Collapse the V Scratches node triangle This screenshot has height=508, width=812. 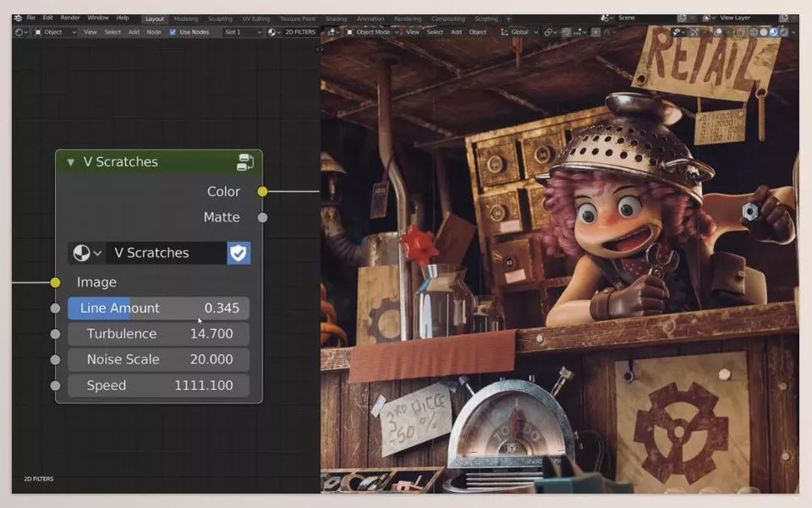[70, 162]
